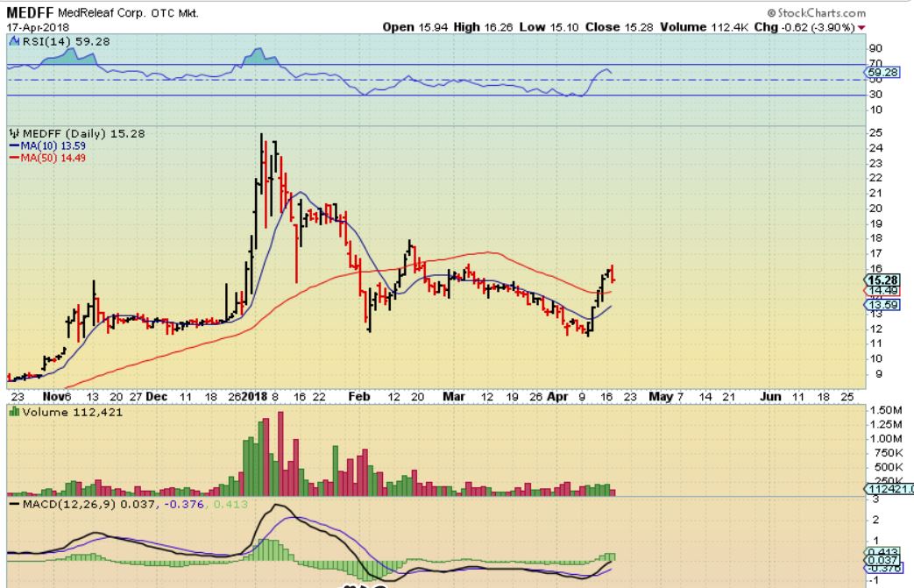Click the MedReleaf Corp. company name
The width and height of the screenshot is (914, 588).
pyautogui.click(x=102, y=13)
